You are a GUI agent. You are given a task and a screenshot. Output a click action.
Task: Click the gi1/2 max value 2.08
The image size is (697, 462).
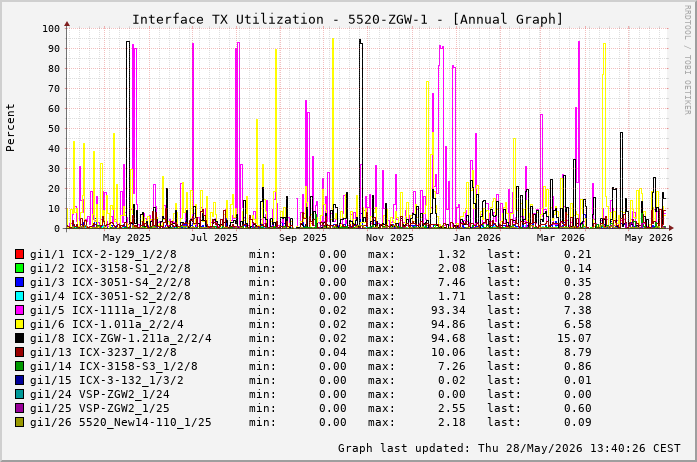point(452,268)
